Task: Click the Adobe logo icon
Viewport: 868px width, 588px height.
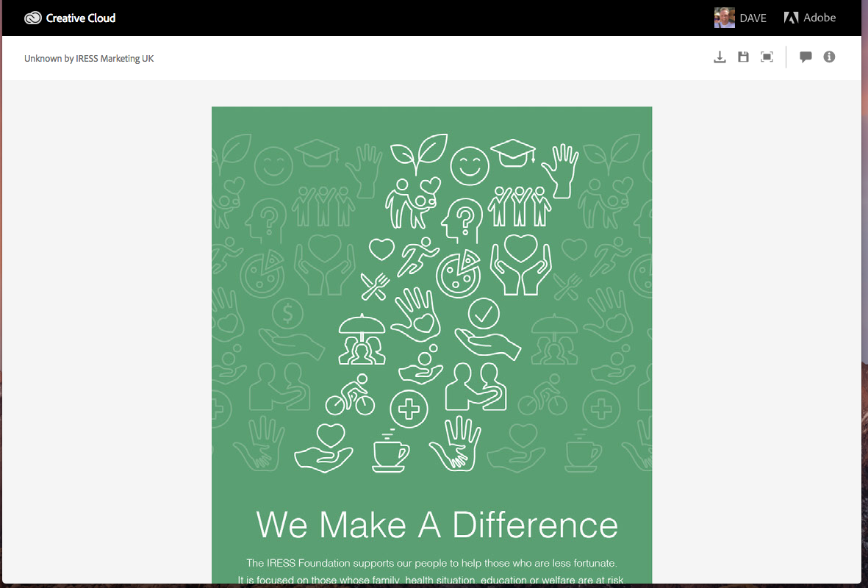Action: coord(791,18)
